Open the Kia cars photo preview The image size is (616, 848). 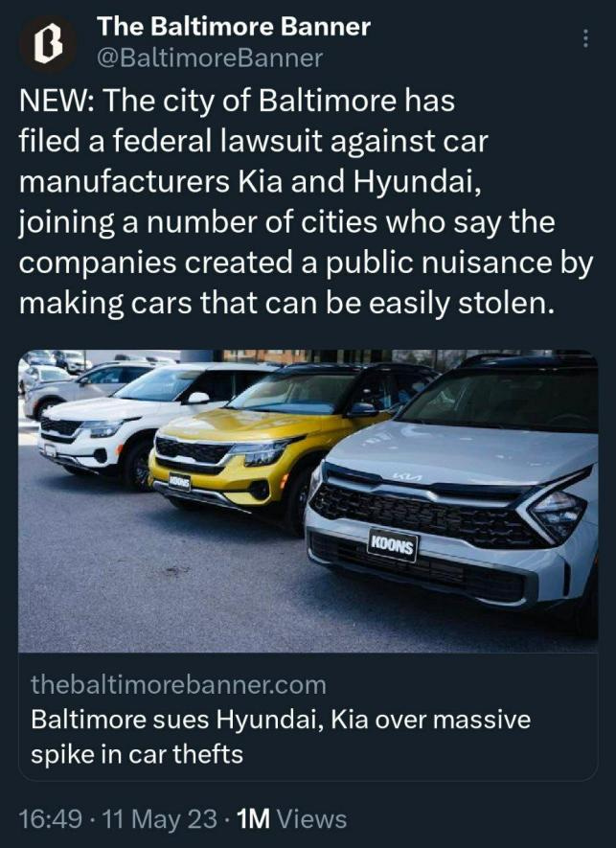[x=308, y=501]
